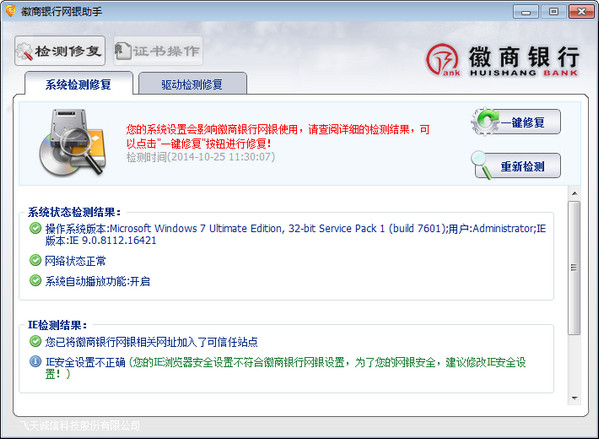Click the 系统状态检测结果 heading
The height and width of the screenshot is (439, 599).
point(74,212)
